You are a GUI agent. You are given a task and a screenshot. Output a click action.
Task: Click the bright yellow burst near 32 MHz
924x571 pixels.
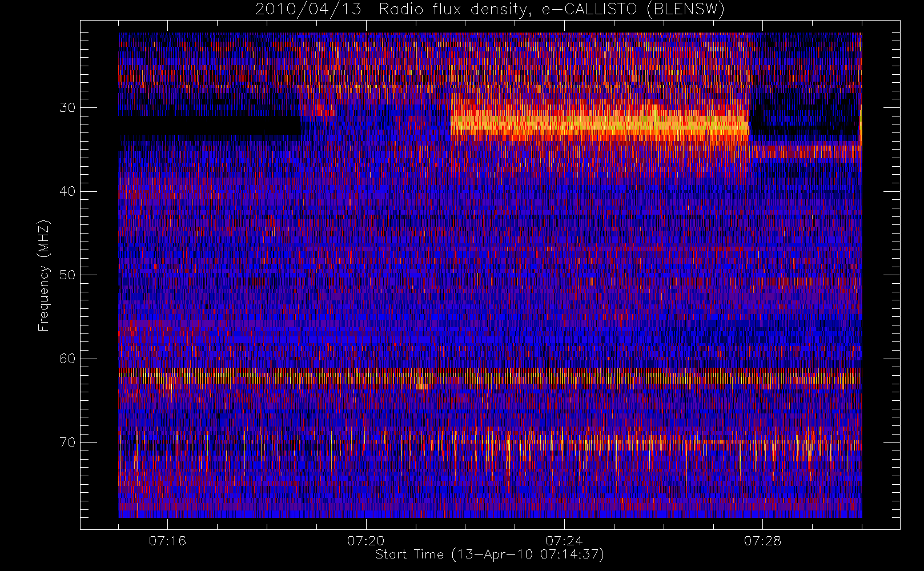click(600, 123)
